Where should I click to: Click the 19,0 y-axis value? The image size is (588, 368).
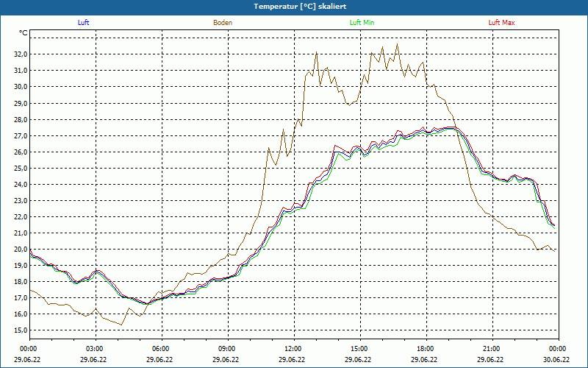(21, 265)
